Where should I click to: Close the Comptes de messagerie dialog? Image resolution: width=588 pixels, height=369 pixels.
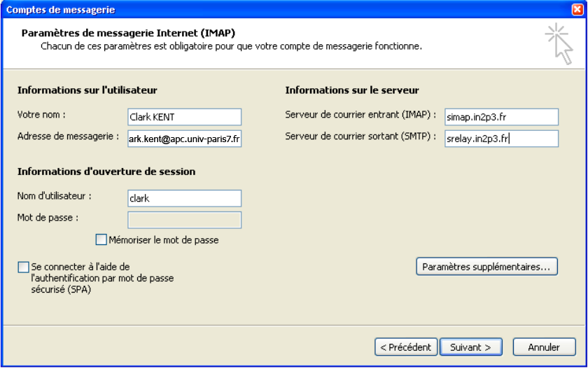pos(577,9)
